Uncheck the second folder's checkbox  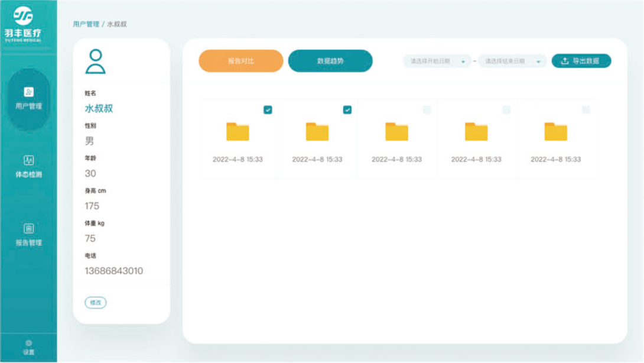[x=347, y=110]
